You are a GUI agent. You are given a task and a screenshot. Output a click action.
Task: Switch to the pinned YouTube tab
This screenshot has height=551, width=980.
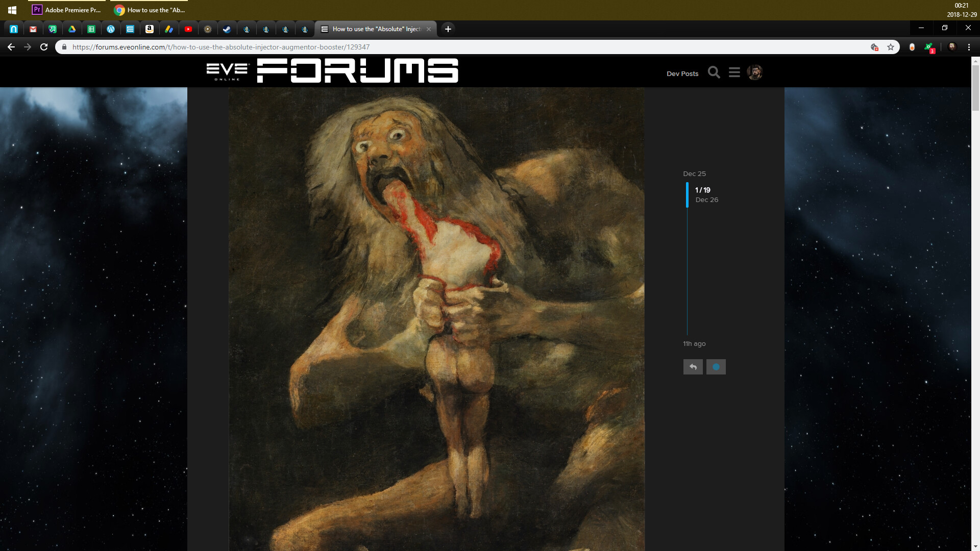tap(188, 29)
